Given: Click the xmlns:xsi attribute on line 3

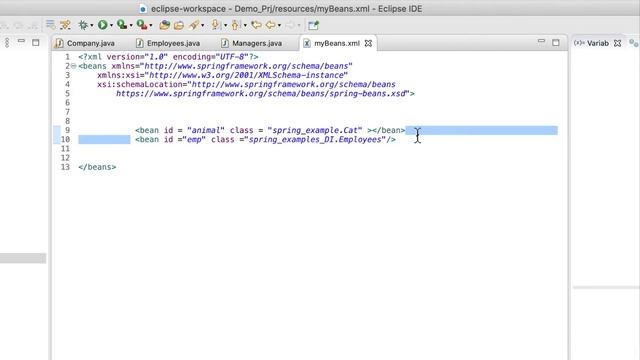Looking at the screenshot, I should [x=222, y=75].
